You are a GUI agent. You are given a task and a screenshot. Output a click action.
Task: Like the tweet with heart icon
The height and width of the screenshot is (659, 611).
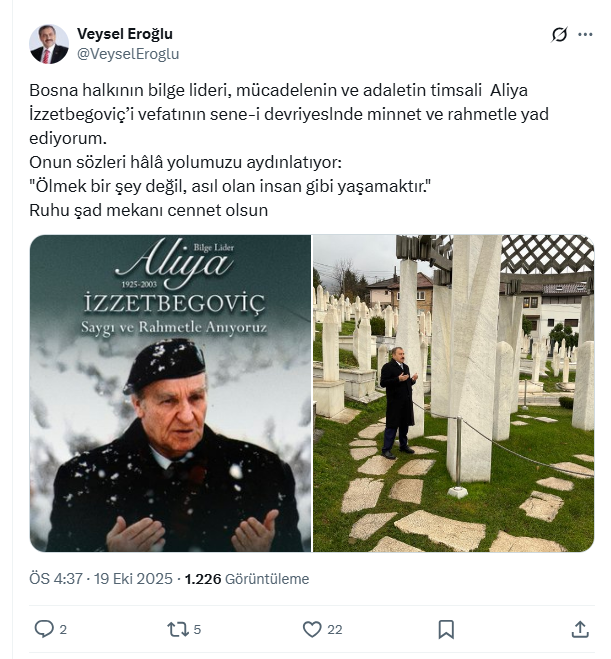312,629
